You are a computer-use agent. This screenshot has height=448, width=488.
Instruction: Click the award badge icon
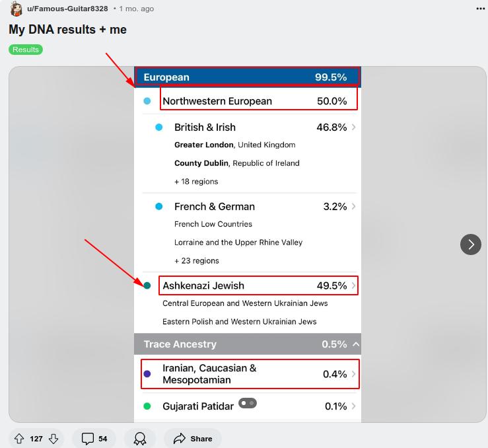(x=140, y=439)
